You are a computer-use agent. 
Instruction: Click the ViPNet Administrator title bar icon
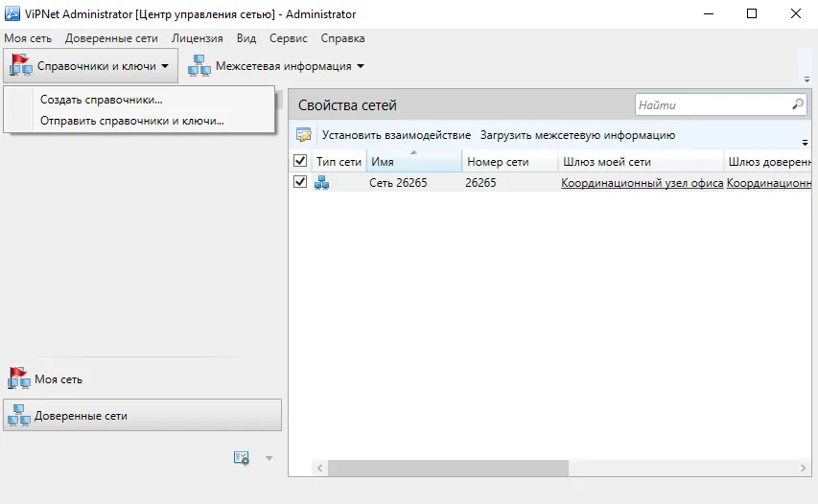coord(12,13)
